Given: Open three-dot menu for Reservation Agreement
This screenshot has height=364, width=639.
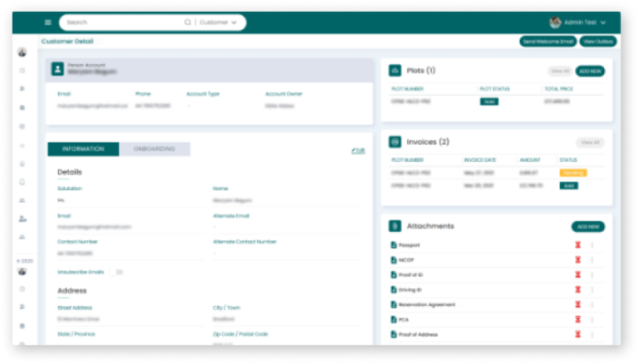Looking at the screenshot, I should [x=592, y=304].
